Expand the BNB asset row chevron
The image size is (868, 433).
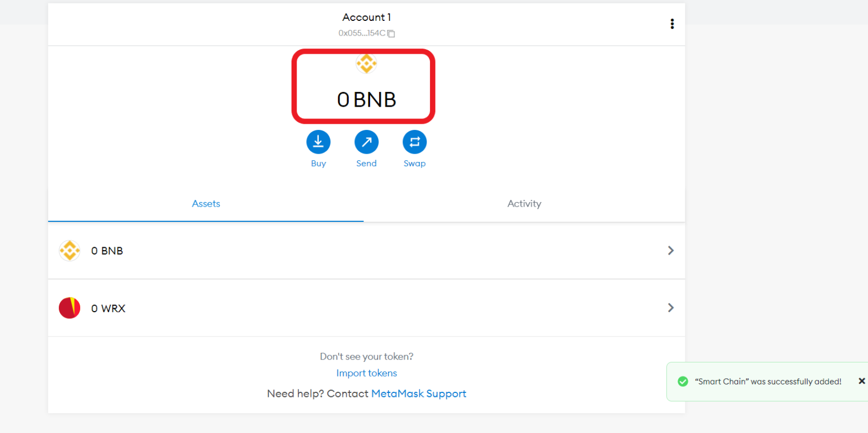coord(671,251)
